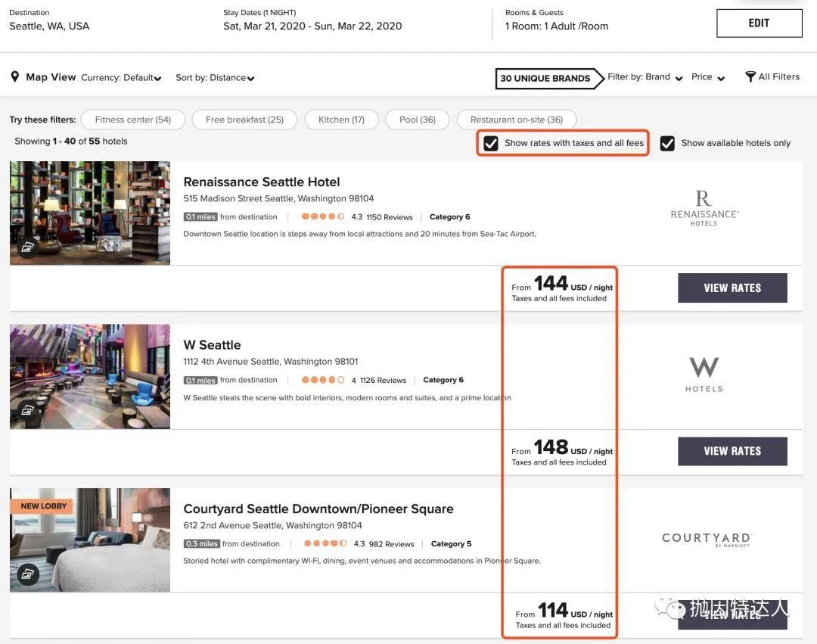Apply the Pool (36) filter
This screenshot has width=817, height=644.
(418, 120)
